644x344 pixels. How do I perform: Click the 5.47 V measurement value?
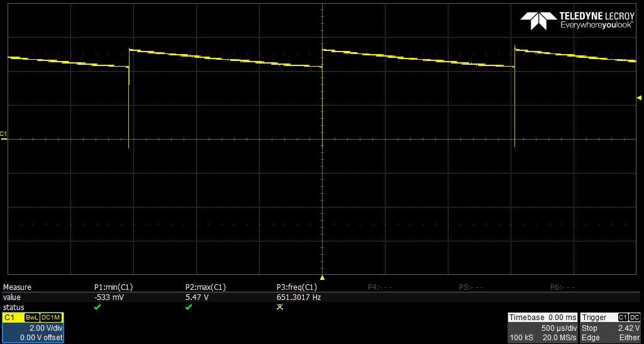click(197, 297)
